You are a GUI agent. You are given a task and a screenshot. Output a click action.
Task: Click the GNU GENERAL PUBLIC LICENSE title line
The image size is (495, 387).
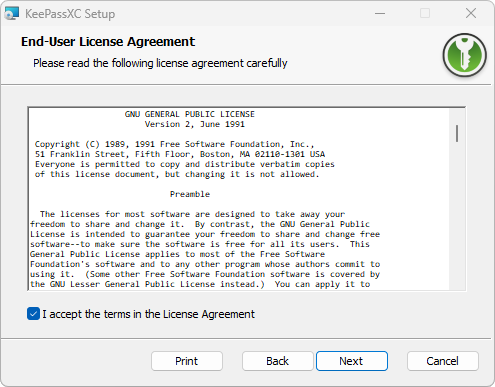[x=190, y=114]
